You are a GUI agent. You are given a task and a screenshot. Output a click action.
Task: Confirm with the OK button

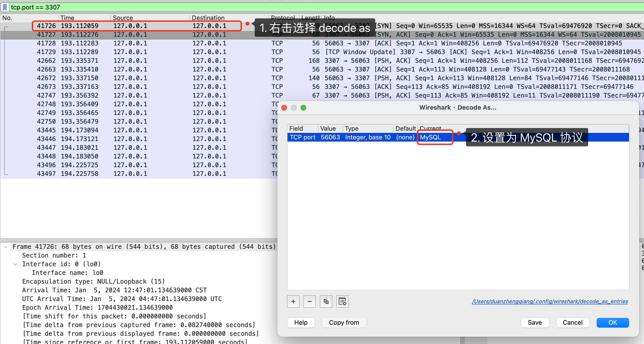tap(612, 322)
